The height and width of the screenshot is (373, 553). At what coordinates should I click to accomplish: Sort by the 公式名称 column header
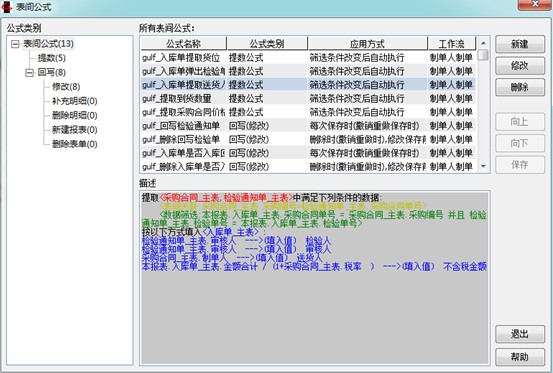(x=183, y=44)
